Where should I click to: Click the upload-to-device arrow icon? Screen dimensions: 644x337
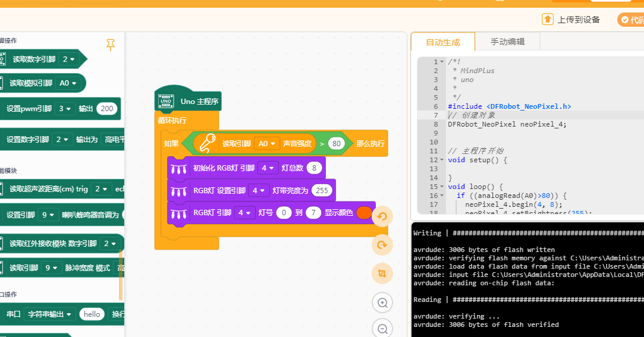pyautogui.click(x=548, y=19)
